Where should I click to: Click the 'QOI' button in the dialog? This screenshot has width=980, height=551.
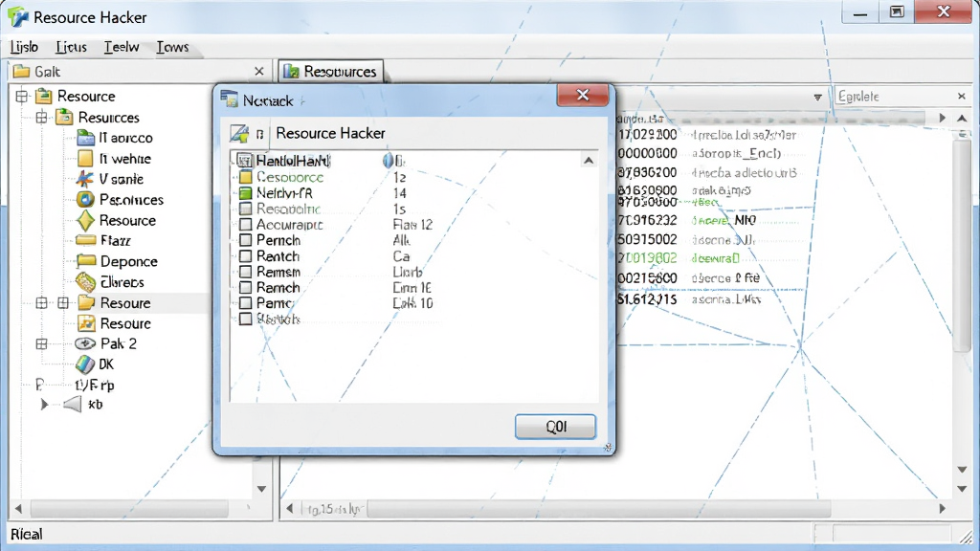(556, 427)
